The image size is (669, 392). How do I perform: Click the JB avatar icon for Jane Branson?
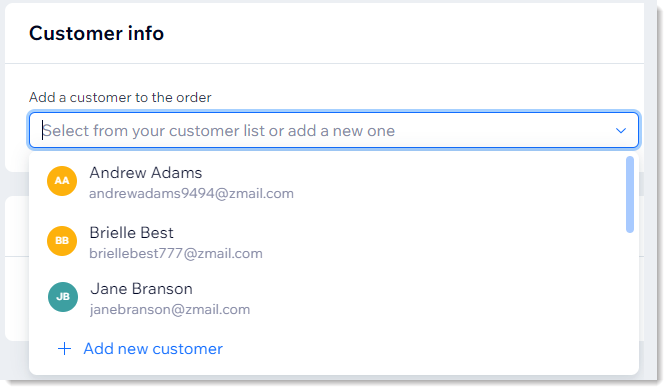point(63,297)
